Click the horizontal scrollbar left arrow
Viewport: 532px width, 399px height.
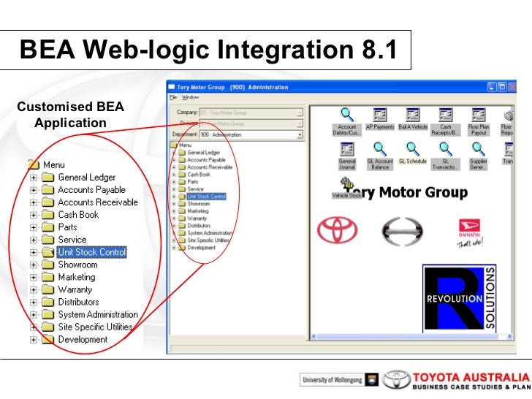pyautogui.click(x=313, y=336)
